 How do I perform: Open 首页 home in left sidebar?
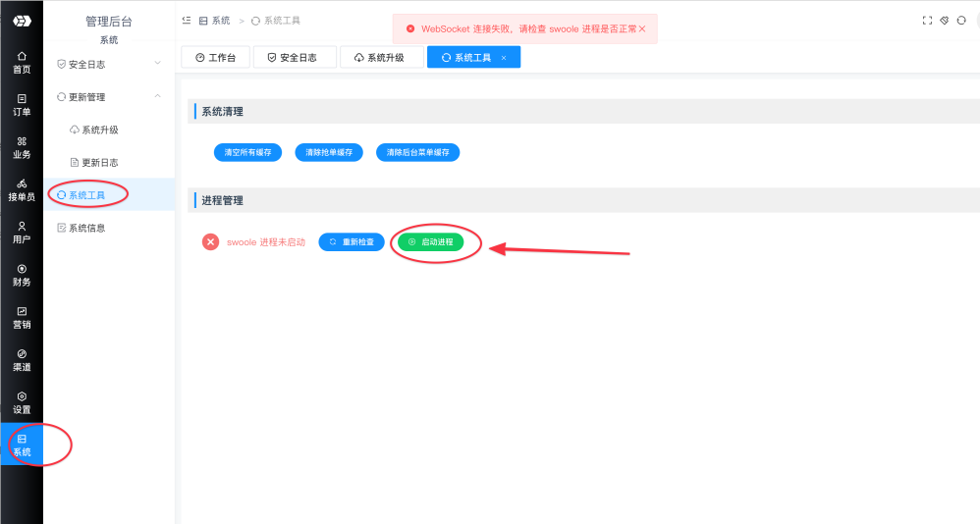22,62
